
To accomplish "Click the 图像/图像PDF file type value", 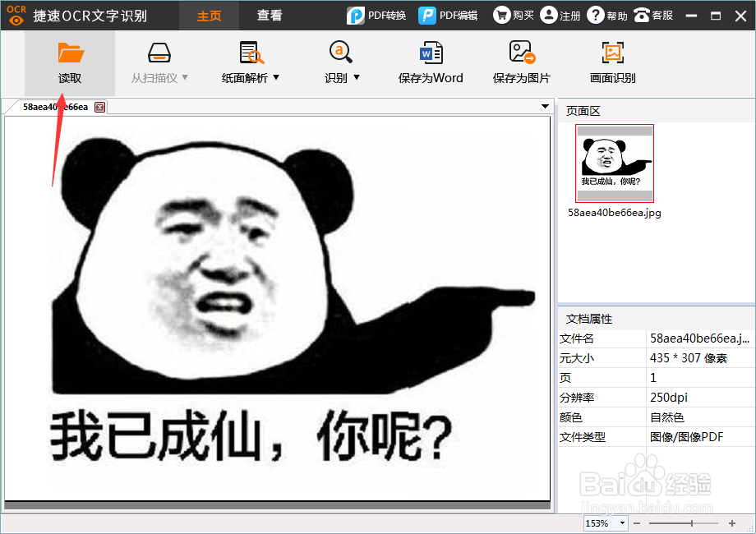I will pos(686,437).
